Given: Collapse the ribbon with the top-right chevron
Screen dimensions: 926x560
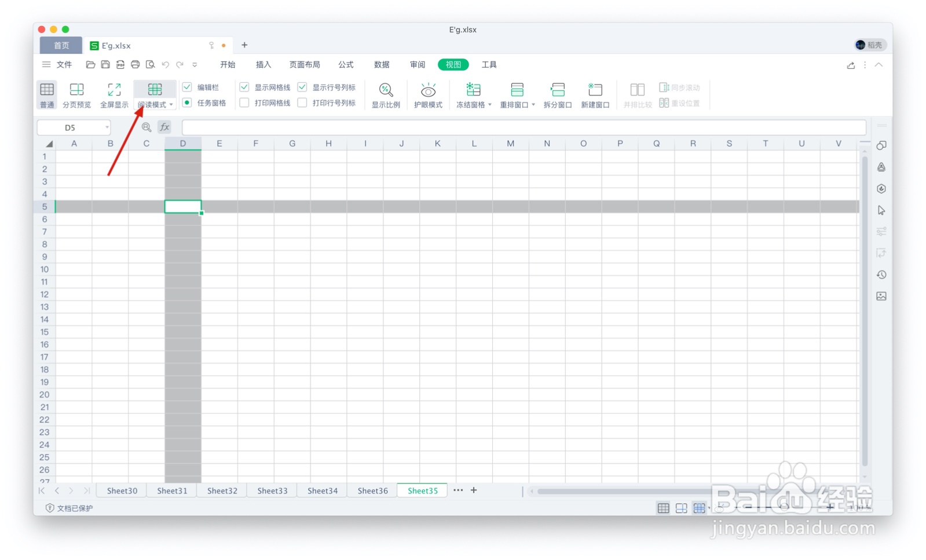Looking at the screenshot, I should coord(879,65).
